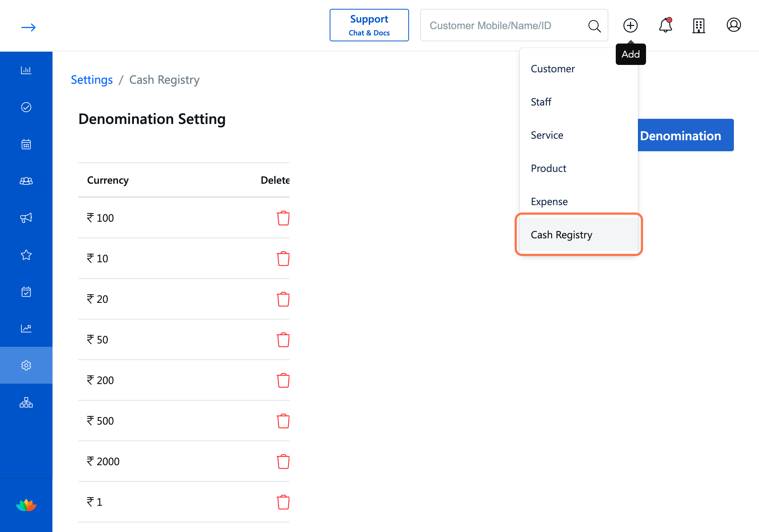Click the building branch icon

pyautogui.click(x=699, y=26)
